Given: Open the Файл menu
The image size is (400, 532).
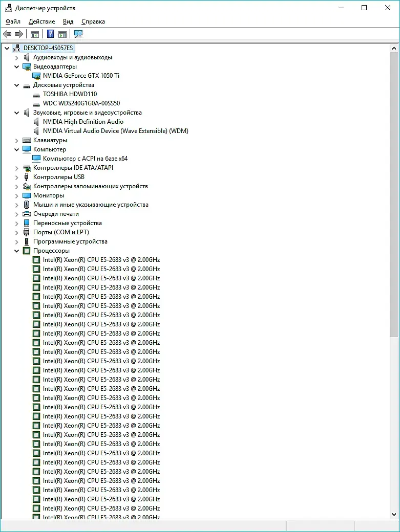Looking at the screenshot, I should click(x=13, y=21).
